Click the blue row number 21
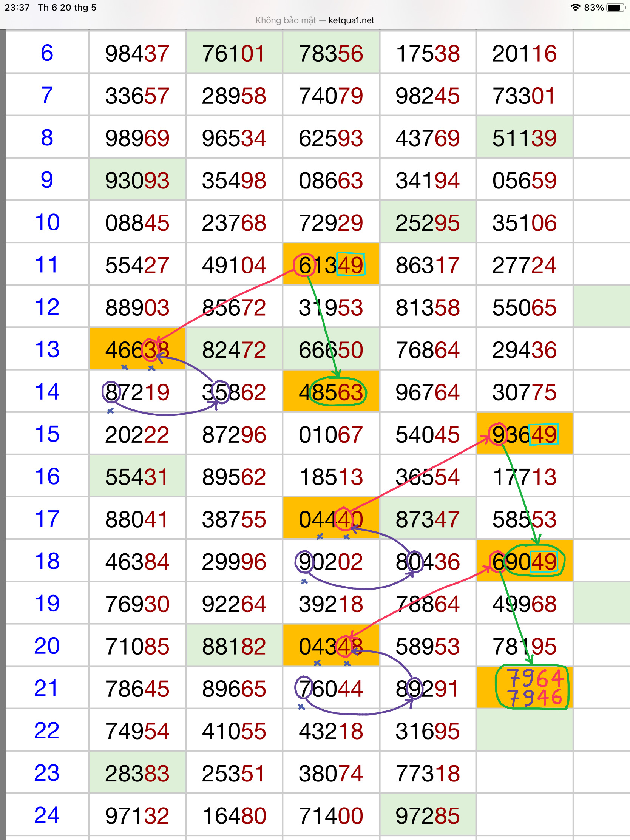This screenshot has width=630, height=840. click(47, 688)
